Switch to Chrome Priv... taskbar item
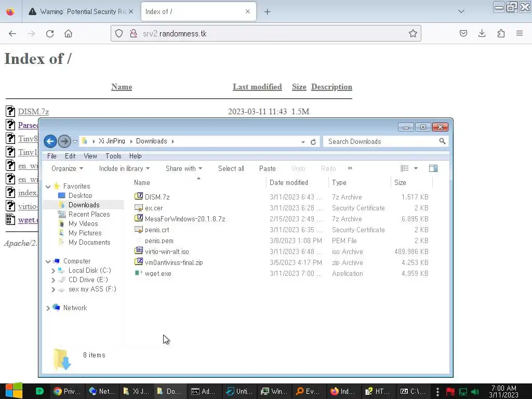This screenshot has width=532, height=399. 67,391
